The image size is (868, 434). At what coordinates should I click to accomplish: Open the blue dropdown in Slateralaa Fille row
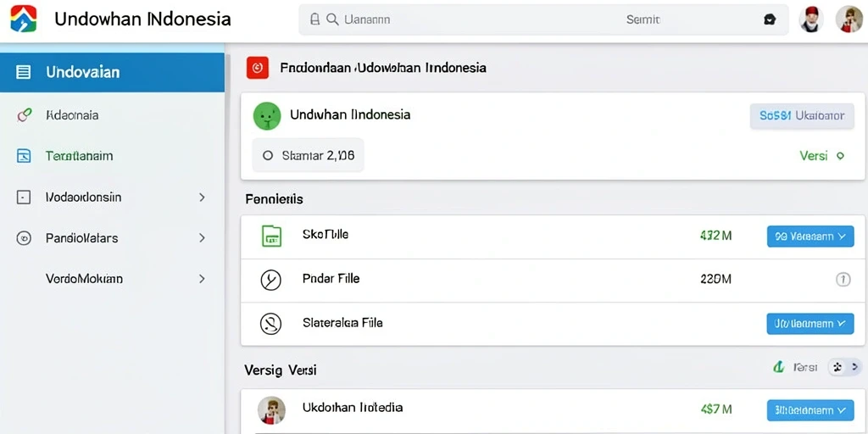pyautogui.click(x=810, y=323)
